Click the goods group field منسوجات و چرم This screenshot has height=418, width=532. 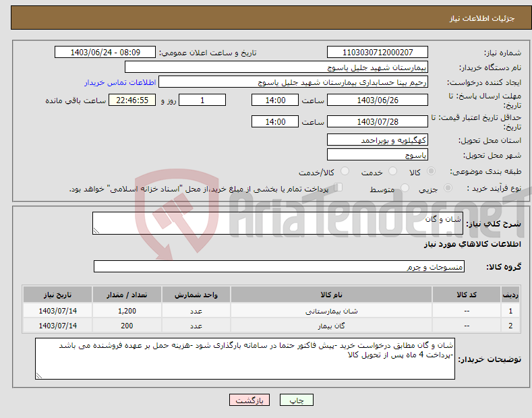click(x=279, y=267)
